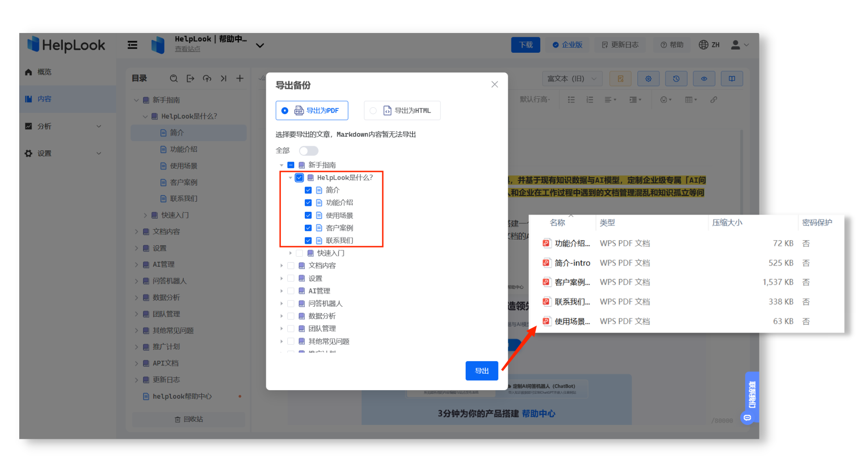Click the blue chat bubble support widget
Screen dimensions: 868x474
coord(747,418)
